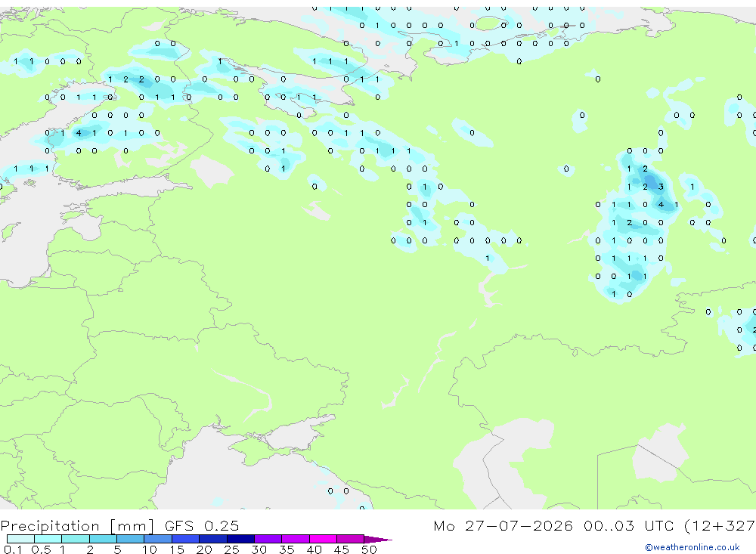Select the 5–10 mm blue legend swatch

[130, 539]
